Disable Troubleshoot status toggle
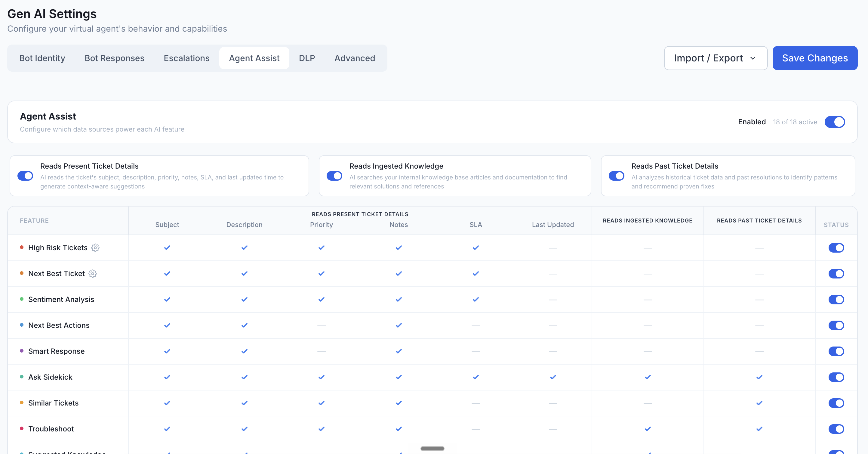Viewport: 868px width, 454px height. click(836, 429)
